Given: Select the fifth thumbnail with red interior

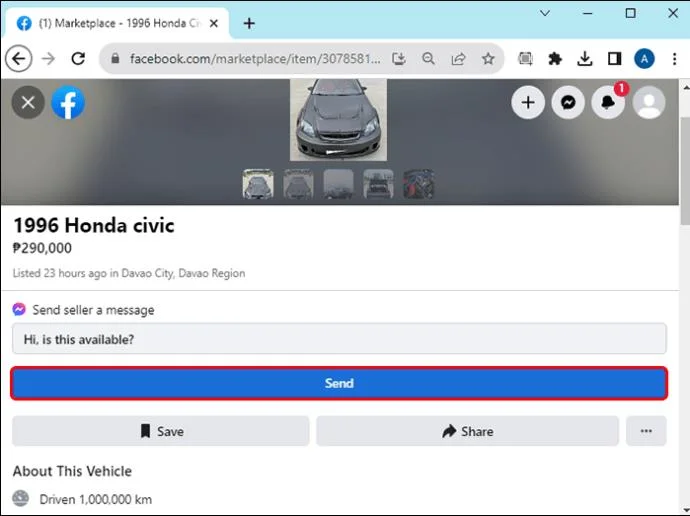Looking at the screenshot, I should (418, 184).
